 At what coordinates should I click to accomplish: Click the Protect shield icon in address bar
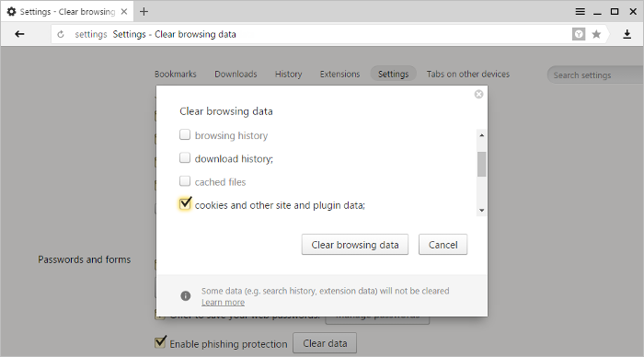579,34
